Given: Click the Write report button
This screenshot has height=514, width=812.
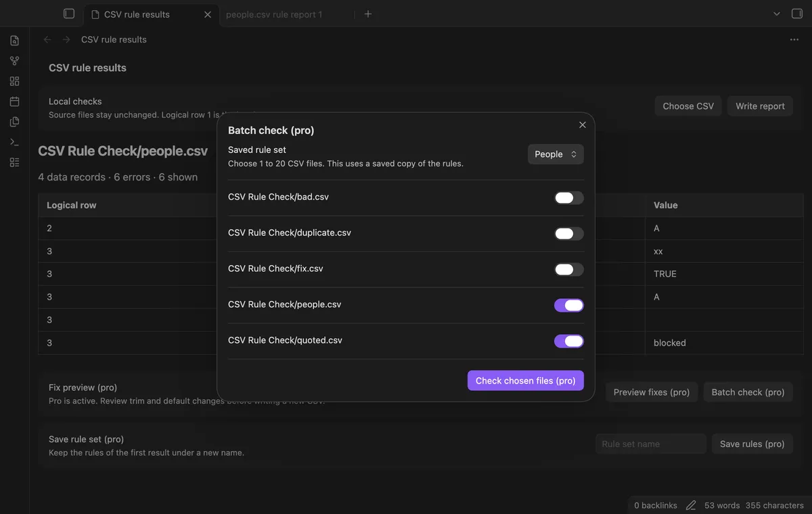Looking at the screenshot, I should point(760,106).
